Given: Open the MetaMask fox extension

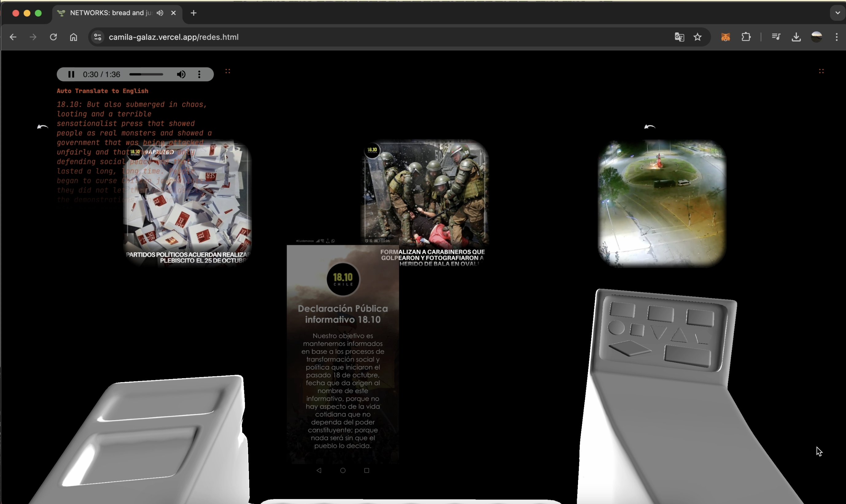Looking at the screenshot, I should click(x=725, y=37).
